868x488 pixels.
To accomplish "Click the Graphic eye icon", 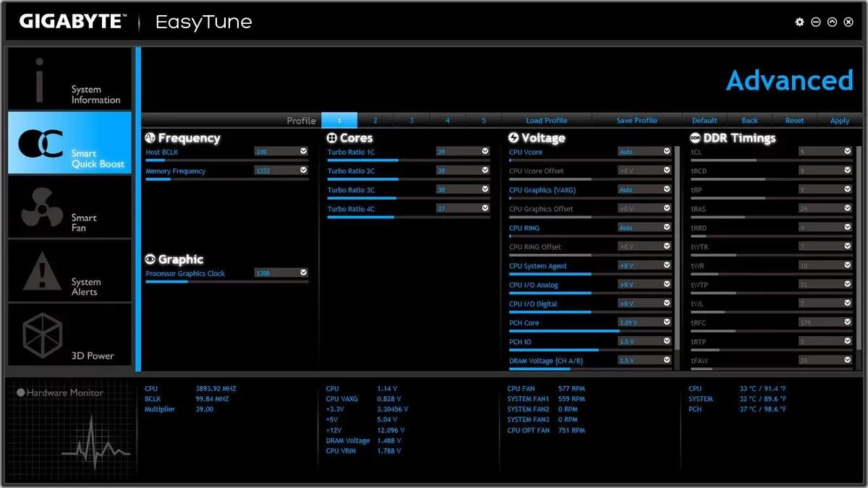I will point(150,259).
